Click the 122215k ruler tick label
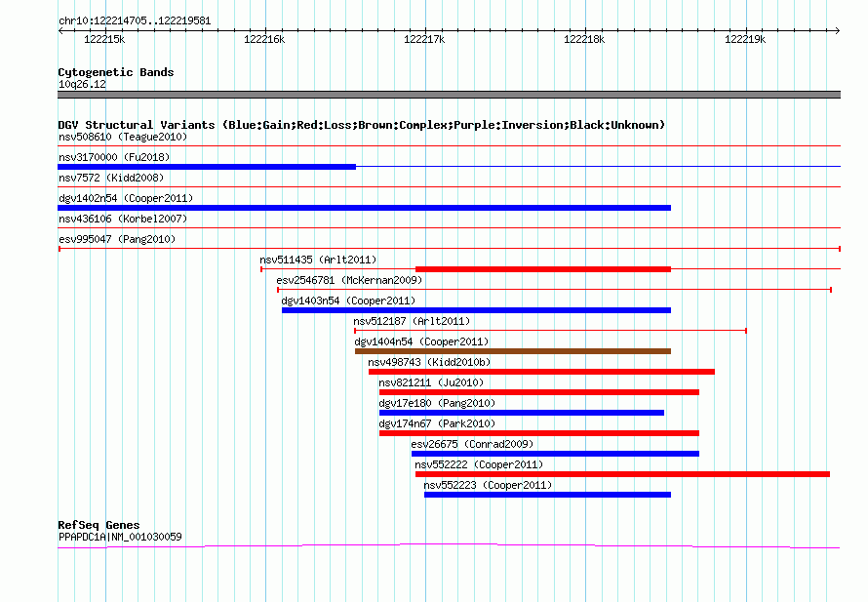Screen dimensions: 868x602 [104, 39]
